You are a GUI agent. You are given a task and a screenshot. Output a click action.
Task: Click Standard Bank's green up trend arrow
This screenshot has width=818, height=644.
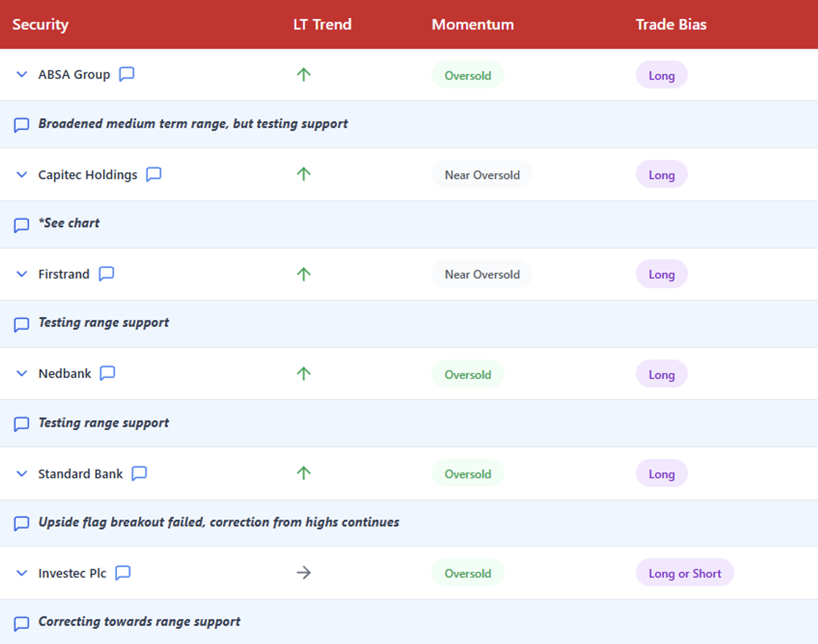point(303,473)
